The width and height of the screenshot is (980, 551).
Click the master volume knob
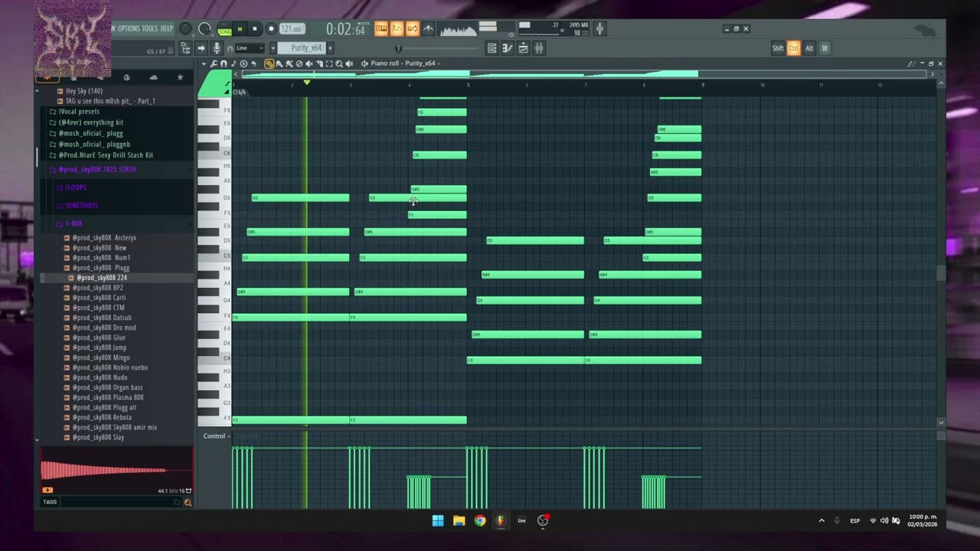coord(185,29)
